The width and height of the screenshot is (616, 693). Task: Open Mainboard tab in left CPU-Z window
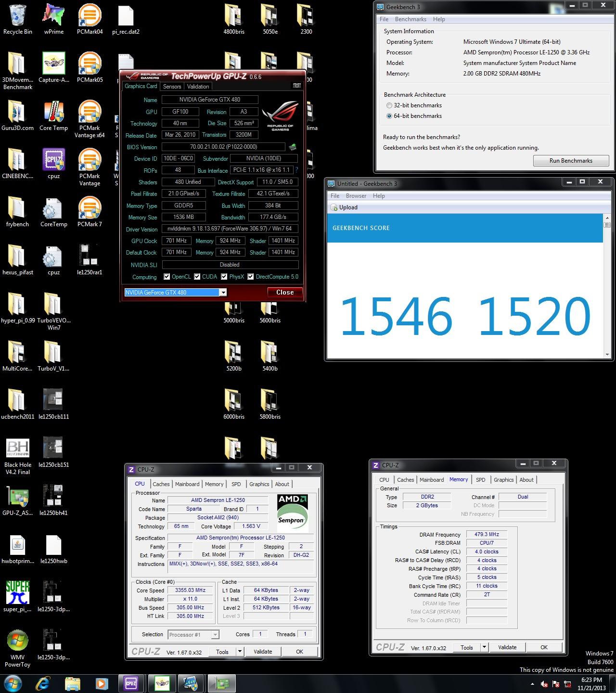pyautogui.click(x=187, y=484)
